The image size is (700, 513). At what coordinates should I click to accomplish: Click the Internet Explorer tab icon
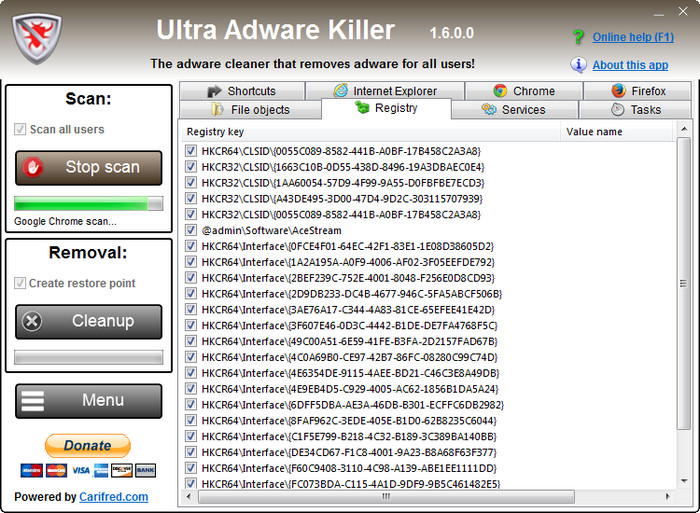pyautogui.click(x=341, y=91)
